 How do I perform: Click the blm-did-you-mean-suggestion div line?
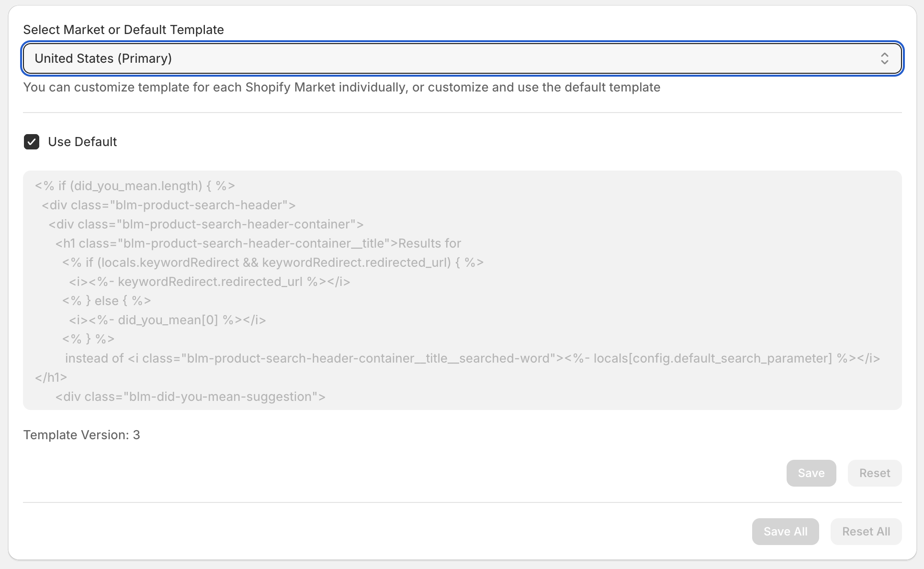tap(191, 397)
